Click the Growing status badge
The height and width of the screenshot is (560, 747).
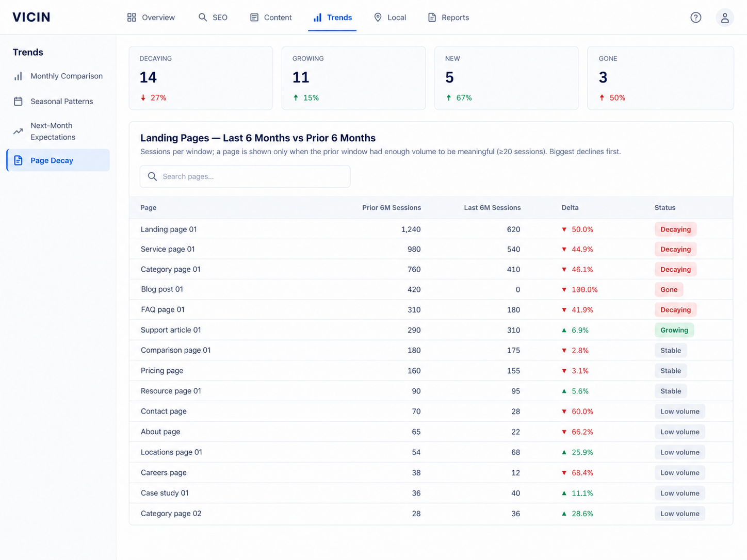point(674,330)
